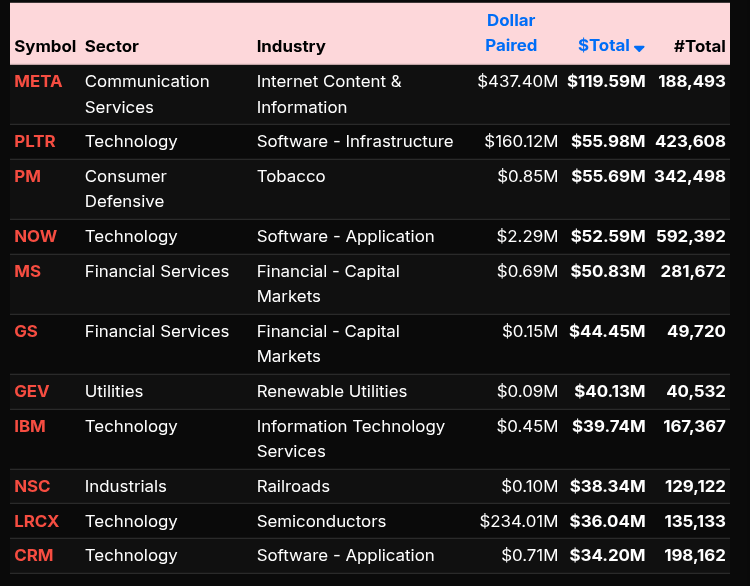
Task: Click the NSC ticker symbol
Action: (32, 487)
